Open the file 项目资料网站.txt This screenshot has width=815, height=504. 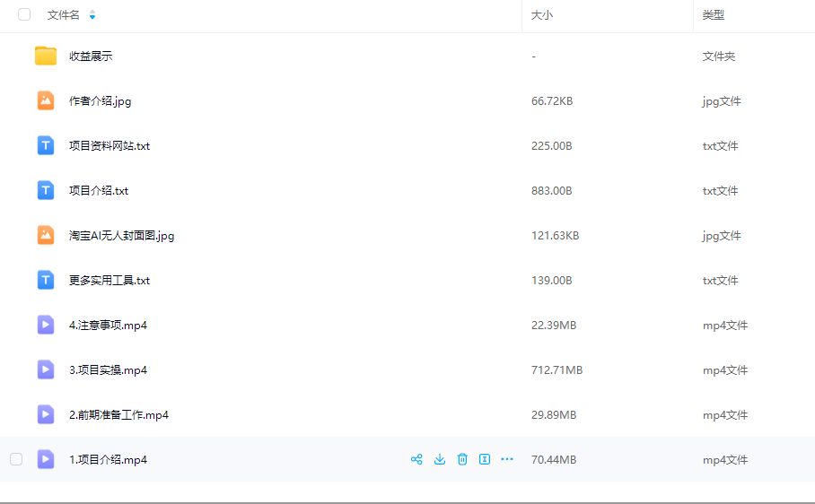(110, 146)
